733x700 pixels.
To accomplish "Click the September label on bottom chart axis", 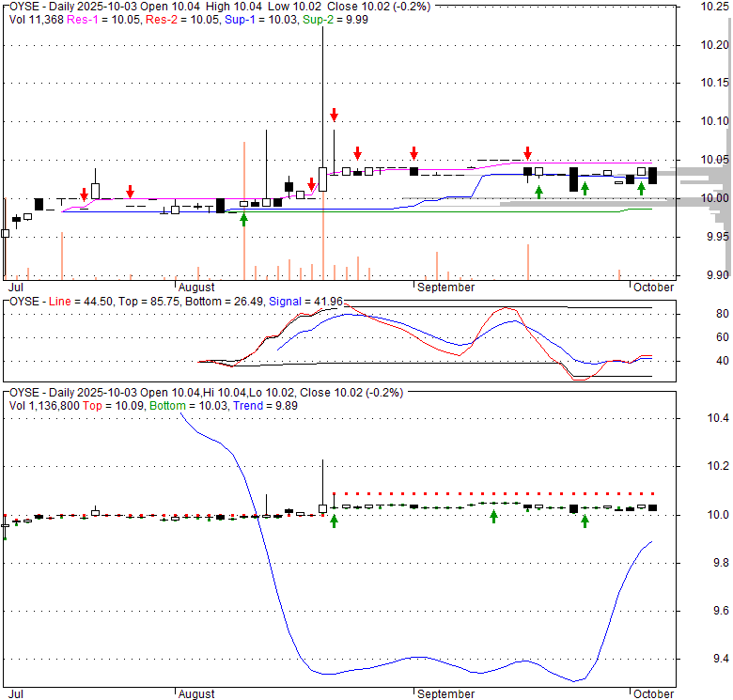I will click(x=444, y=694).
